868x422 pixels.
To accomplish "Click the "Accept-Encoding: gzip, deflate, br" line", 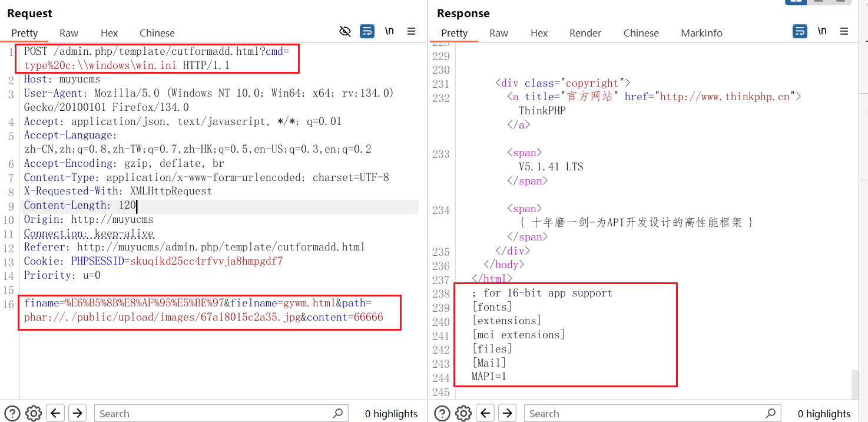I will [124, 163].
